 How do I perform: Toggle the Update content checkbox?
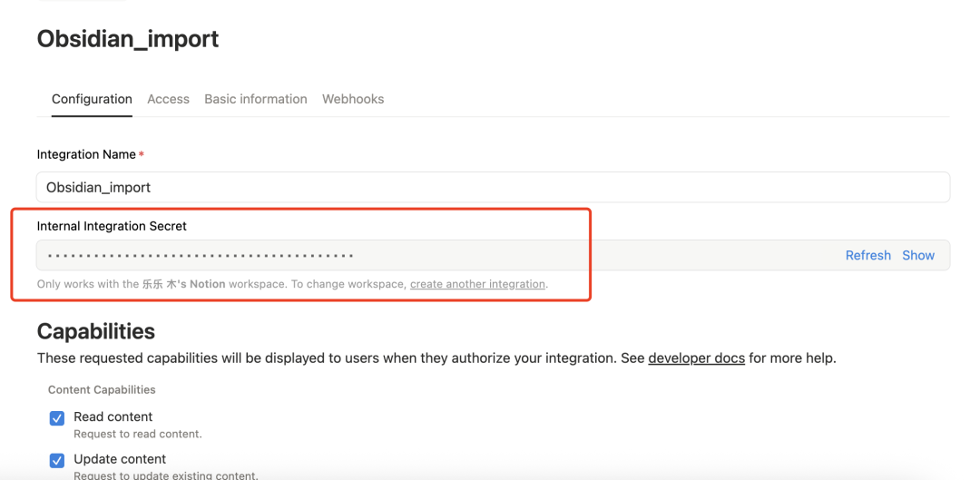pyautogui.click(x=57, y=460)
